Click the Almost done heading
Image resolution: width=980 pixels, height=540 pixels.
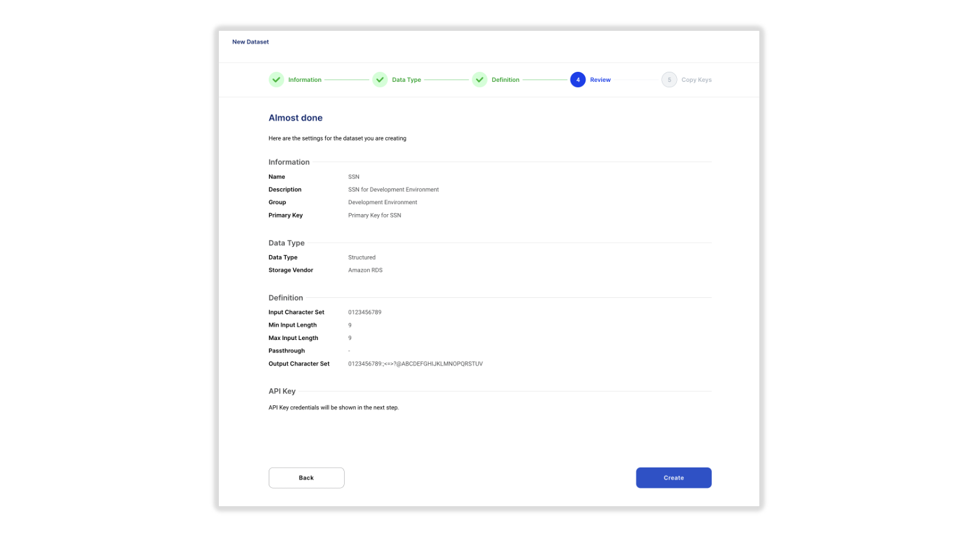(295, 117)
